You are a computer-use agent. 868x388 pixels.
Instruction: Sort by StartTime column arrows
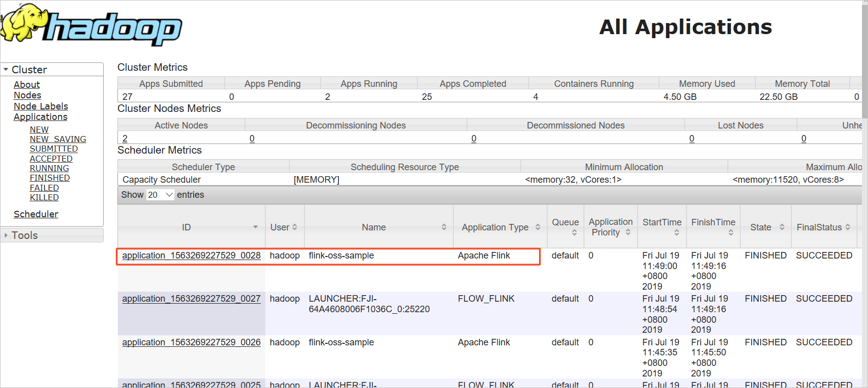click(676, 232)
